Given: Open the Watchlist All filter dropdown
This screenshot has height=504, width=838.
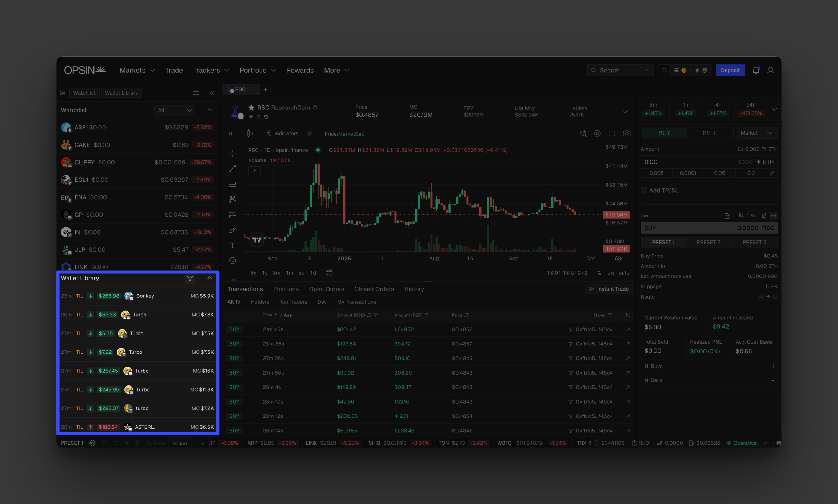Looking at the screenshot, I should coord(175,110).
